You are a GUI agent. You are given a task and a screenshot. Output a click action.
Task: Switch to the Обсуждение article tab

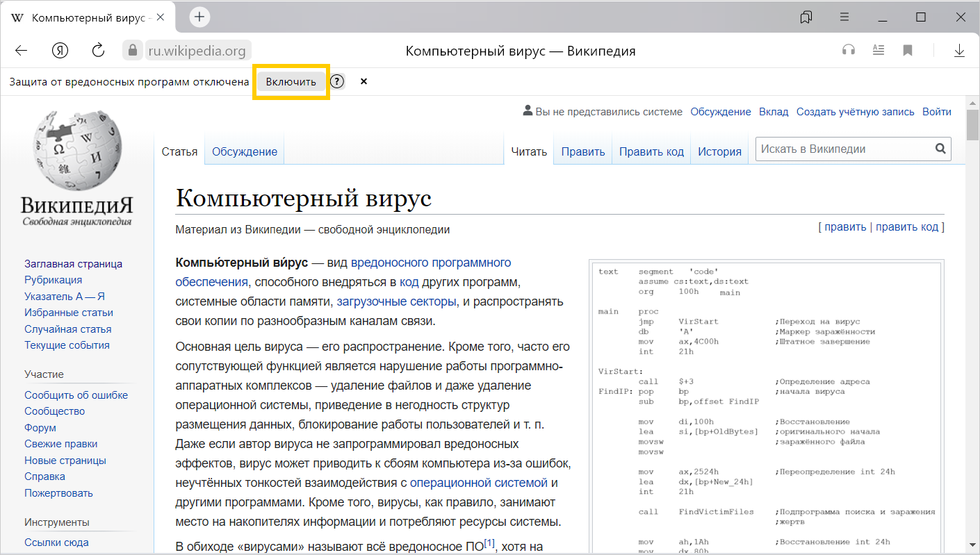(x=244, y=151)
